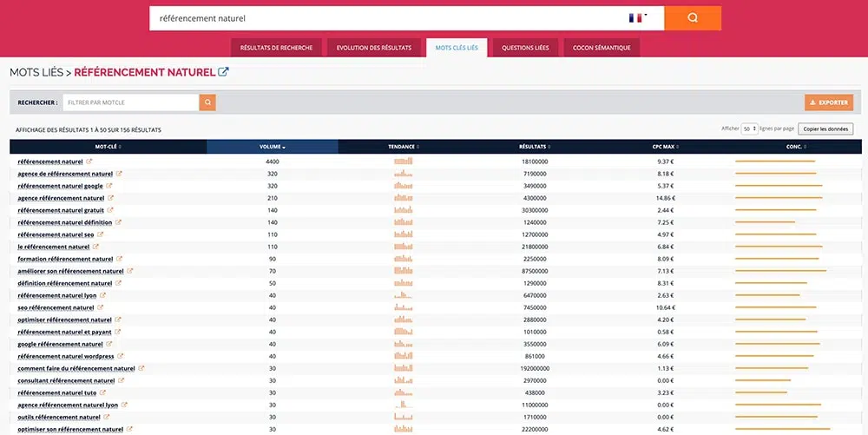
Task: Open the keyword link référencement naturel in first row
Action: click(x=50, y=161)
